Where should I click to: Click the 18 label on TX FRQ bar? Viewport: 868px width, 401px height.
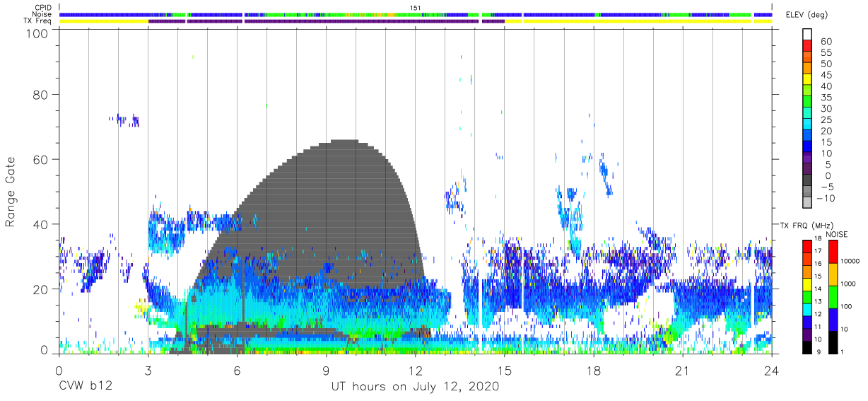(x=818, y=238)
